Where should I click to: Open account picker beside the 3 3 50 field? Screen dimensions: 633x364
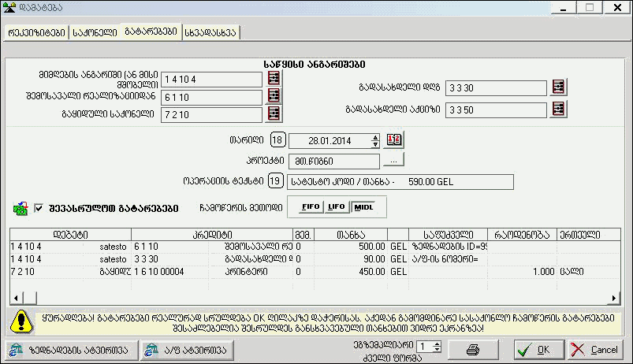(558, 109)
